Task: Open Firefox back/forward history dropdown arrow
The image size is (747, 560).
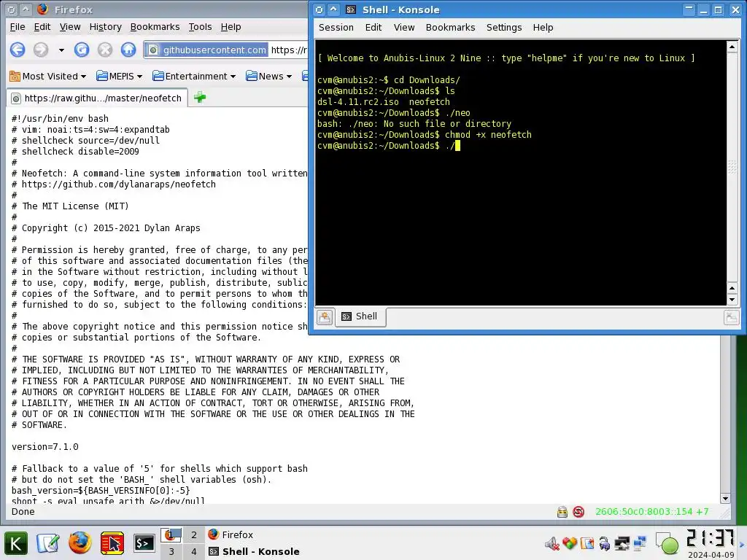Action: (x=61, y=50)
